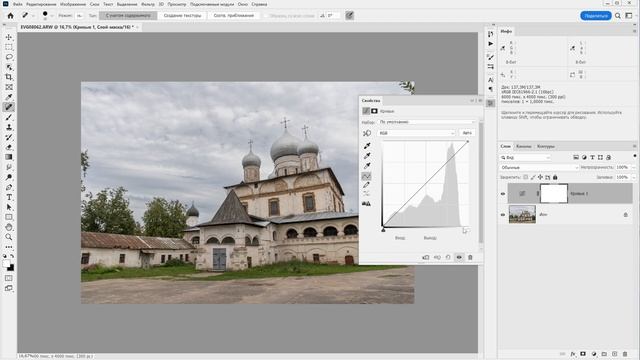Select the Frame tool
The height and width of the screenshot is (360, 640).
9,87
